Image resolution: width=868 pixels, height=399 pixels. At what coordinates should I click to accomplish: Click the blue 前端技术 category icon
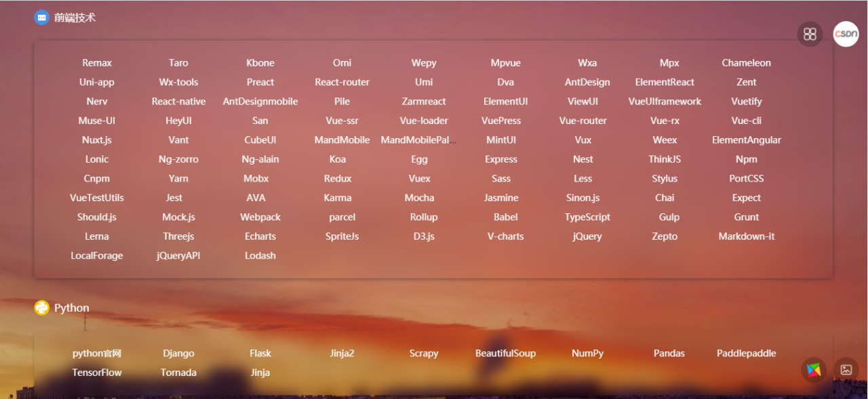[42, 18]
